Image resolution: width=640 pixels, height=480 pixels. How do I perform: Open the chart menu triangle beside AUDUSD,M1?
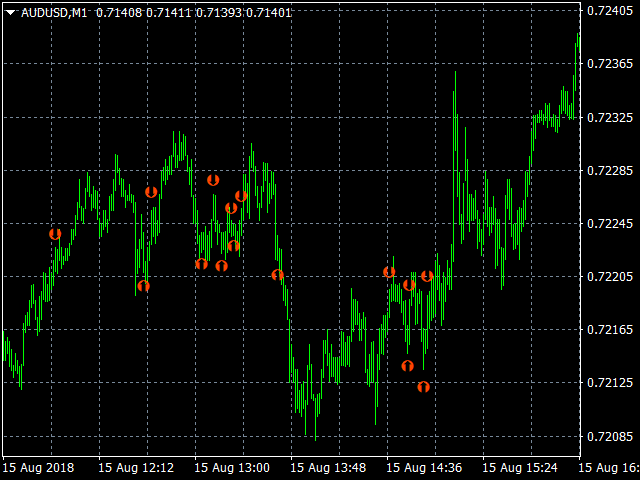[10, 12]
